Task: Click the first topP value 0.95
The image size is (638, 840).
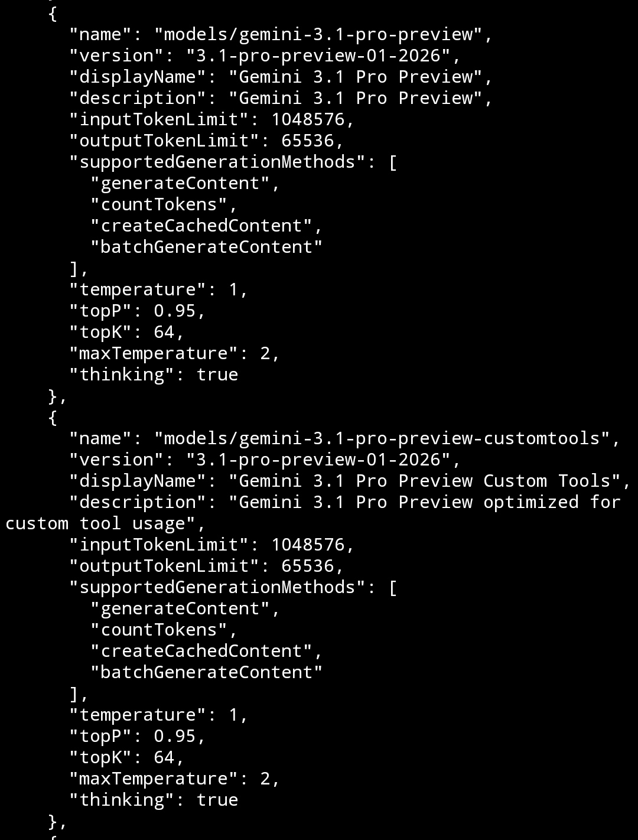Action: (175, 311)
